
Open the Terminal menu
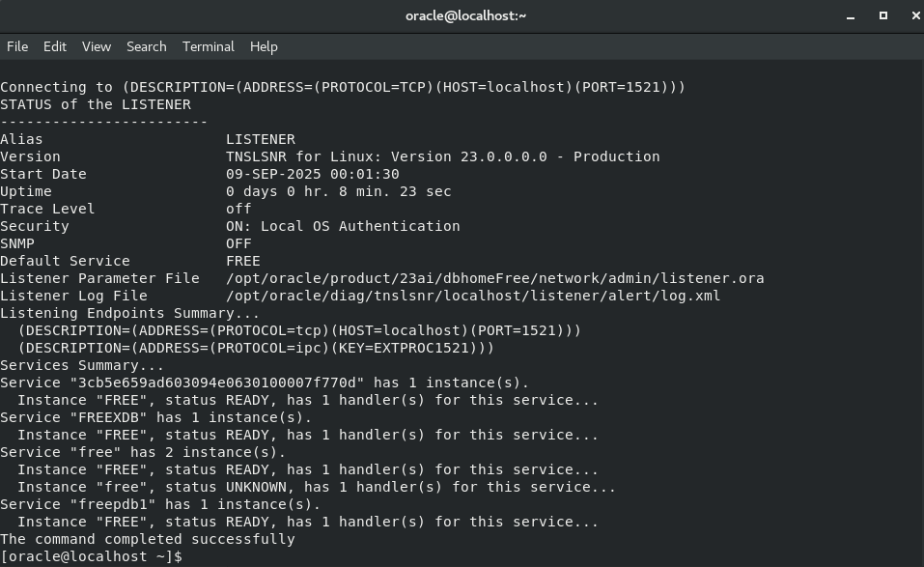208,46
